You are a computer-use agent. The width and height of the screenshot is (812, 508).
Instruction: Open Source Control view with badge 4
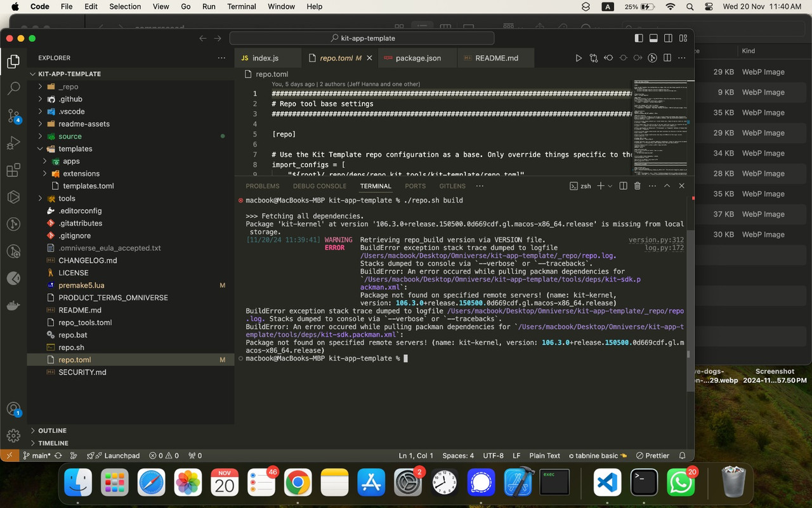13,116
